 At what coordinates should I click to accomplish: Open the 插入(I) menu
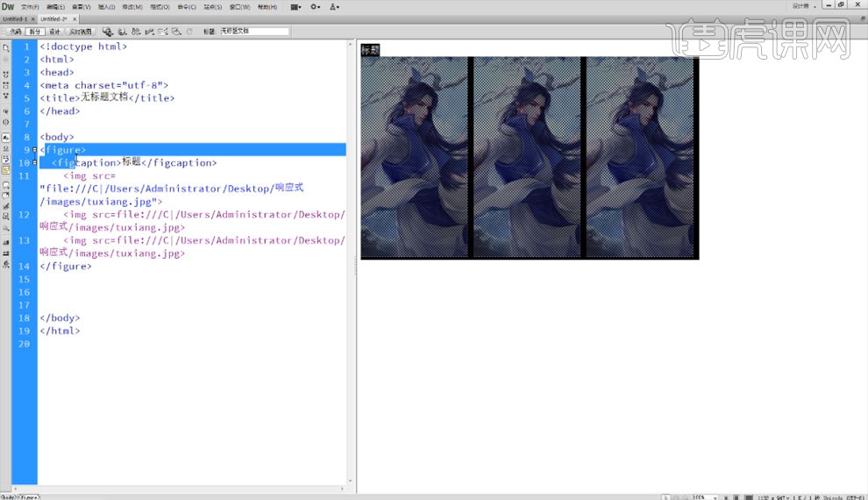point(106,7)
